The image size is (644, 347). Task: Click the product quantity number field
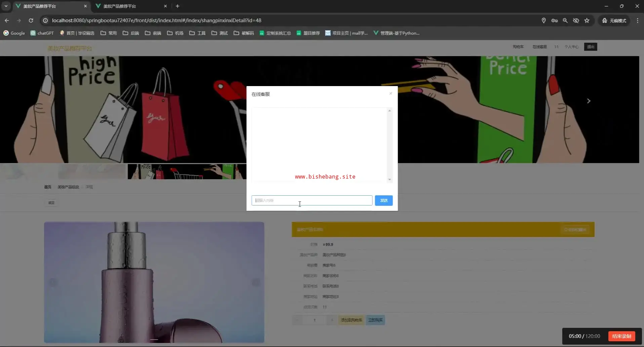pyautogui.click(x=315, y=320)
